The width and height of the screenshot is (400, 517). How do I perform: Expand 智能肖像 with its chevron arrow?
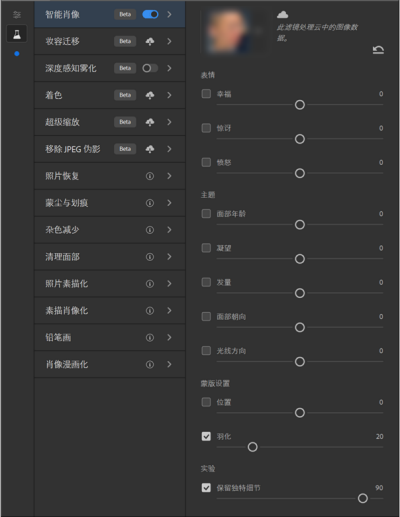[169, 14]
